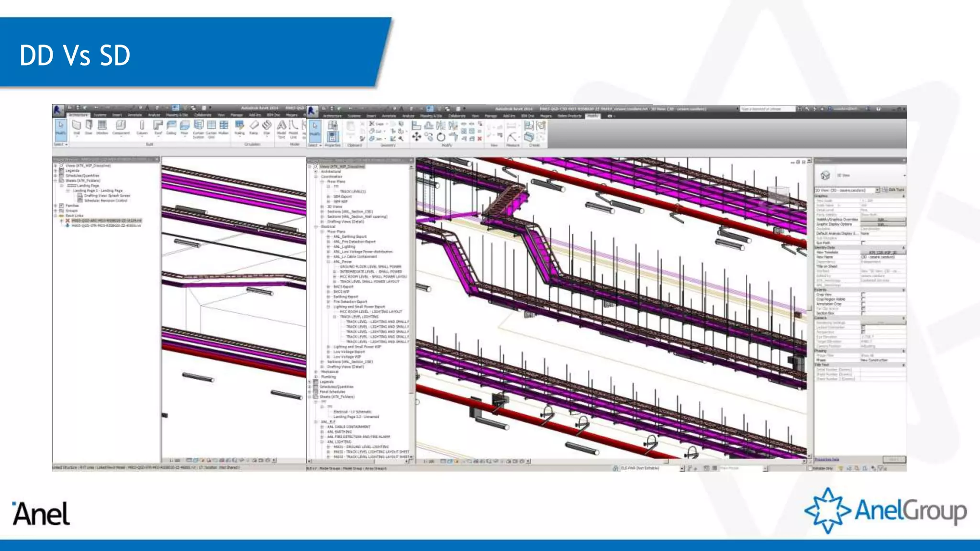Screen dimensions: 980x551
Task: Open the Systems ribbon tab
Action: point(100,115)
